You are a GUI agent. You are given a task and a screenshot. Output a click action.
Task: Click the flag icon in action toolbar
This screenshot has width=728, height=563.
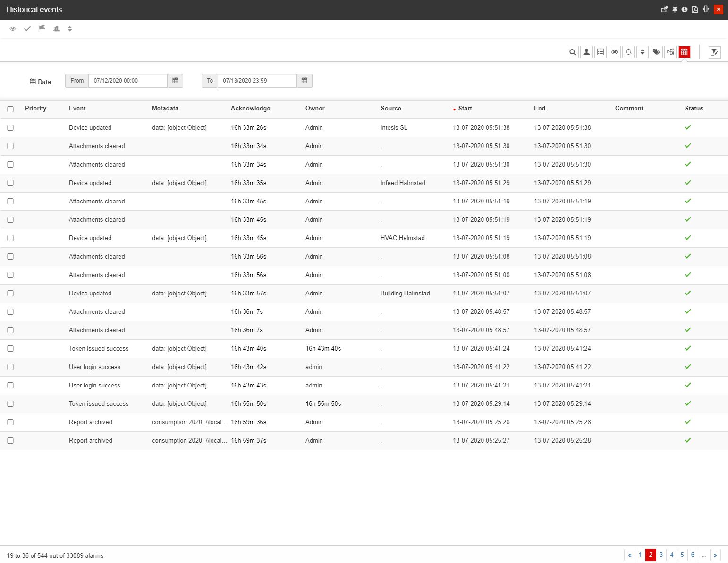[x=42, y=29]
